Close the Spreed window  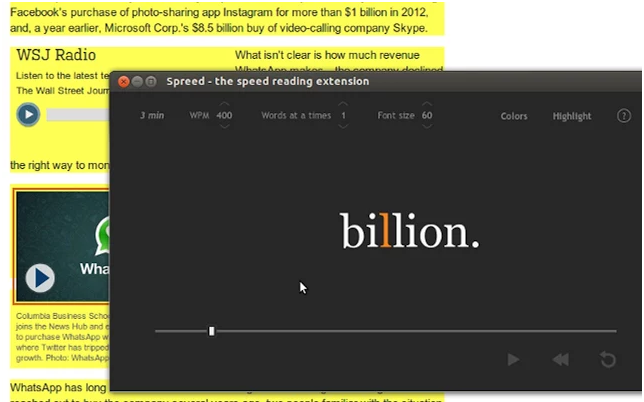(x=123, y=81)
